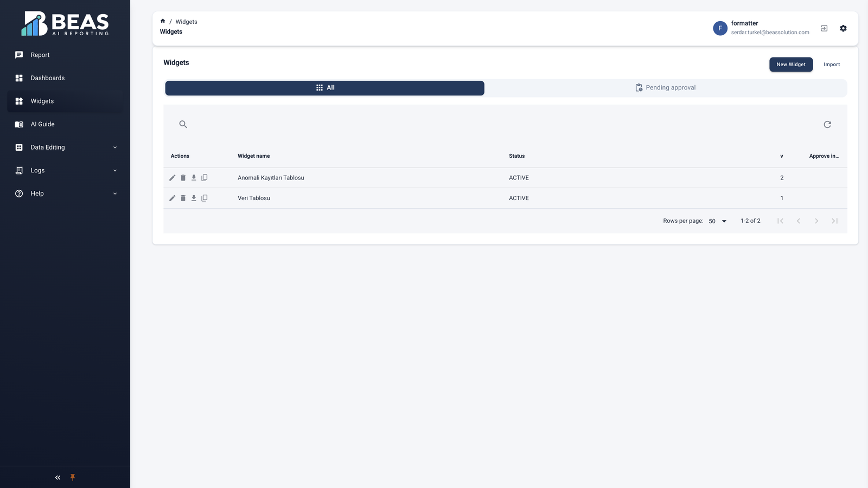
Task: Download the Anomali Kayıtları Tablosu widget
Action: (194, 178)
